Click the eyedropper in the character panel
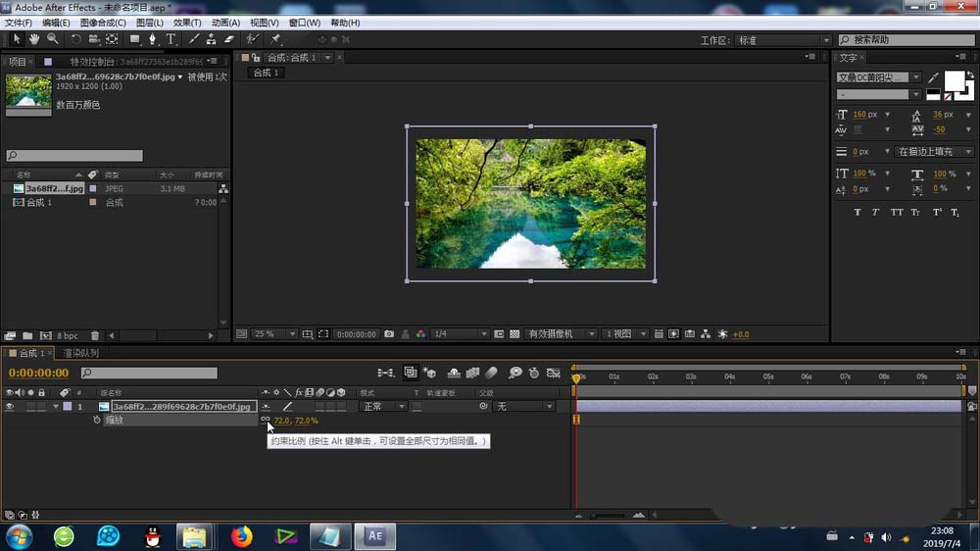This screenshot has width=980, height=551. pyautogui.click(x=933, y=77)
